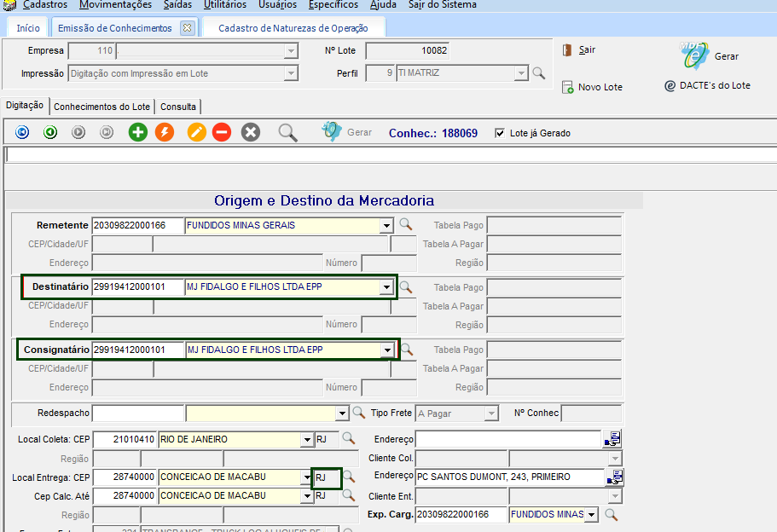Screen dimensions: 777x532
Task: Click DACTE's do Lote button
Action: click(707, 86)
